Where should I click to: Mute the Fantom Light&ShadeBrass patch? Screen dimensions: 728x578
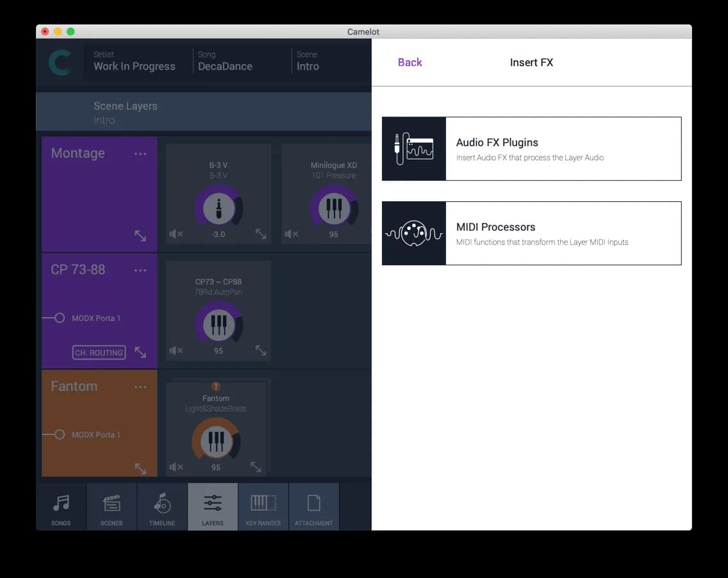(176, 467)
